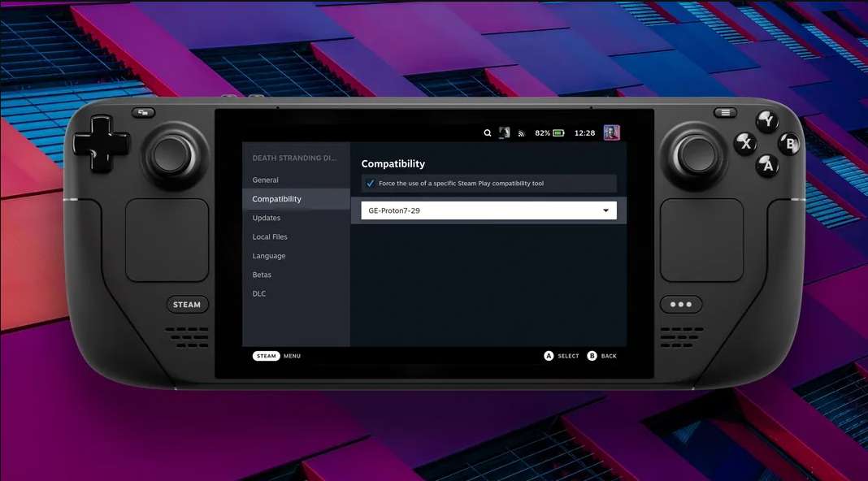This screenshot has height=481, width=868.
Task: Select the Compatibility tab
Action: [x=296, y=199]
